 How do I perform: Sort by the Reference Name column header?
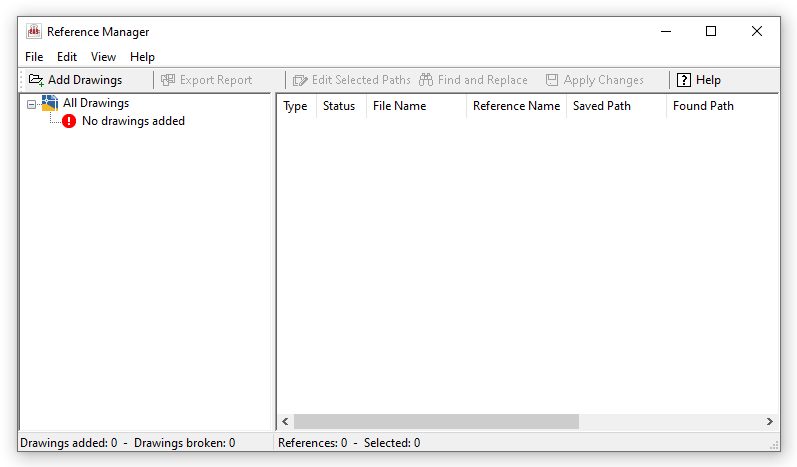pos(516,106)
